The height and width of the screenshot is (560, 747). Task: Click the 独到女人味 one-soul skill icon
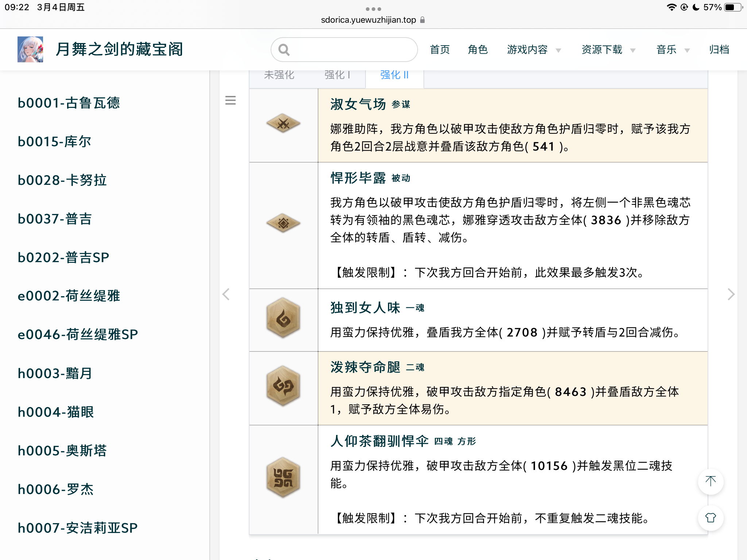coord(283,318)
